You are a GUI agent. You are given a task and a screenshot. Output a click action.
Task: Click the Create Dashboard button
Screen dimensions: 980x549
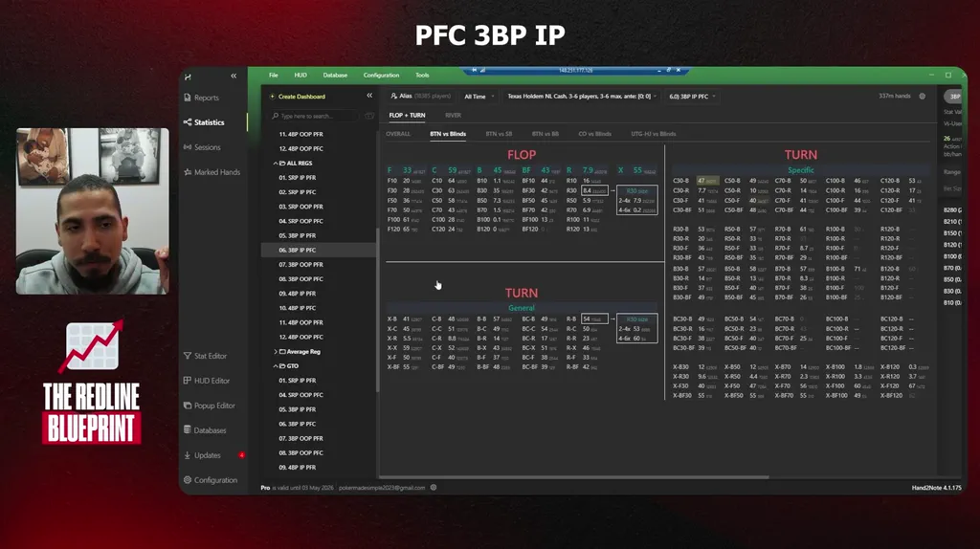click(x=298, y=97)
